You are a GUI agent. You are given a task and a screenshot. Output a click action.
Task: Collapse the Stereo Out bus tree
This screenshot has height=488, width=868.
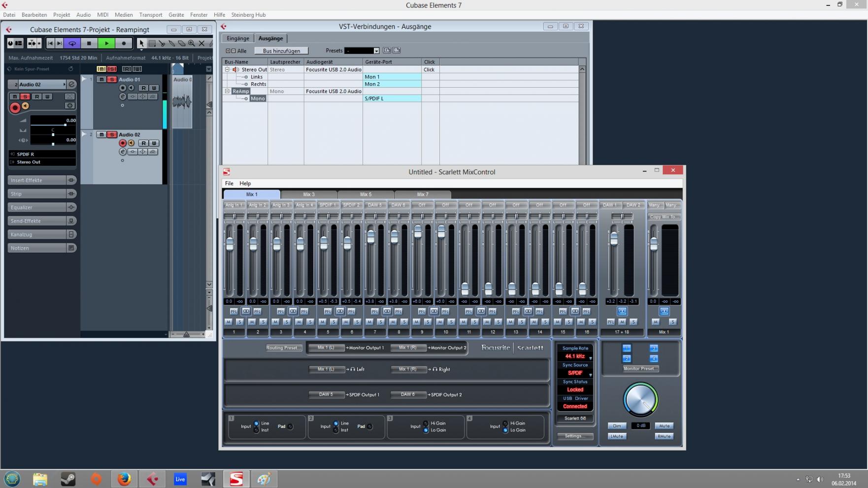(228, 69)
